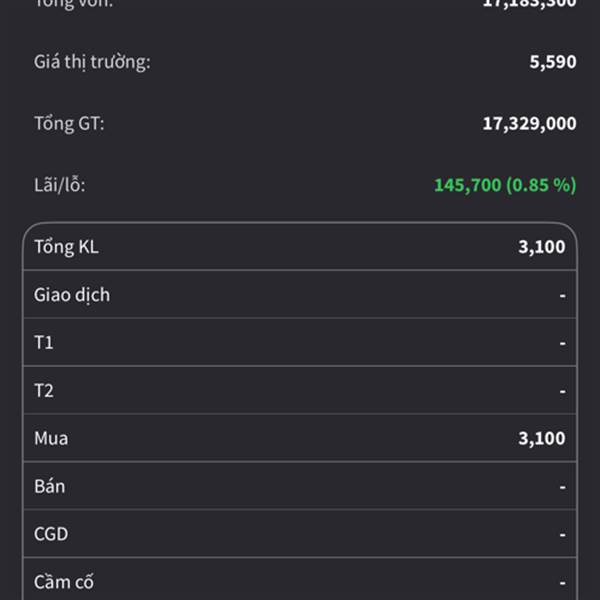Viewport: 600px width, 600px height.
Task: Select the T1 row label
Action: point(44,343)
